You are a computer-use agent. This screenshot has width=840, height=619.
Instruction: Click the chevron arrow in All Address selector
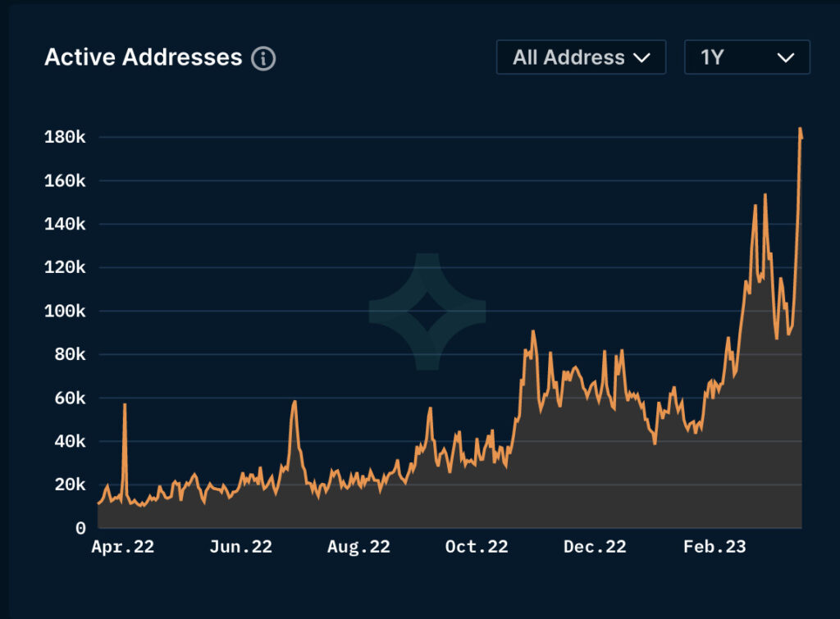[641, 57]
